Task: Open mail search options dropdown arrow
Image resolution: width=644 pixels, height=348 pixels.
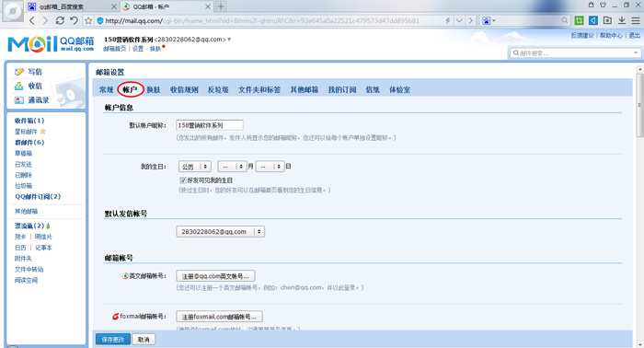Action: tap(636, 53)
